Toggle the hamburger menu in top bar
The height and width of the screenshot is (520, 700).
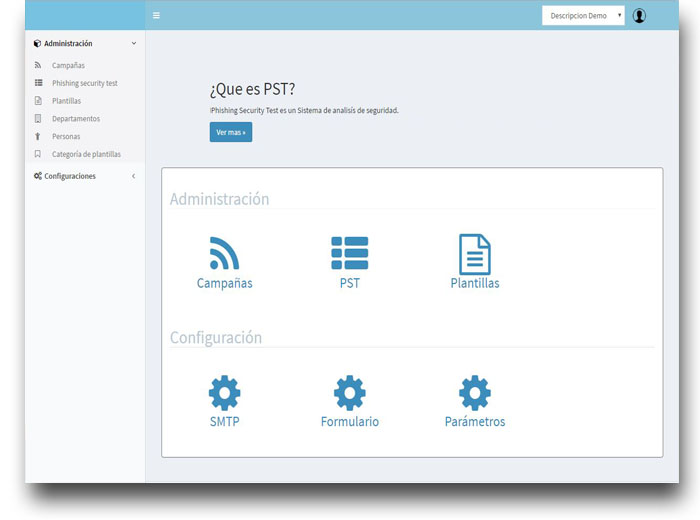pyautogui.click(x=156, y=16)
